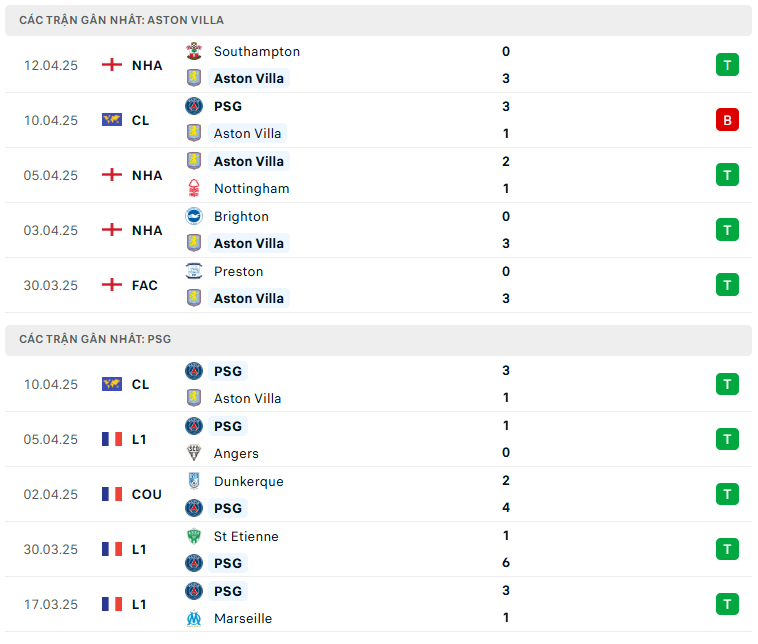The image size is (758, 644).
Task: Open the Dunkerque team link
Action: (248, 481)
